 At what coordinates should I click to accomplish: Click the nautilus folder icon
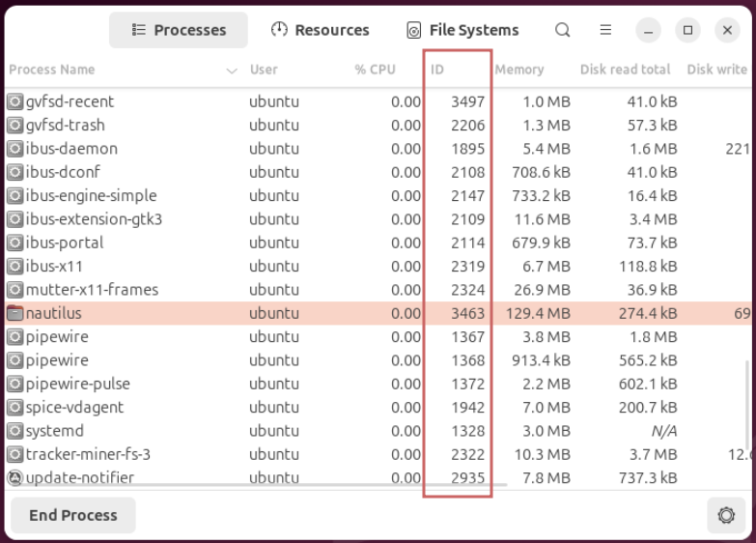(14, 313)
